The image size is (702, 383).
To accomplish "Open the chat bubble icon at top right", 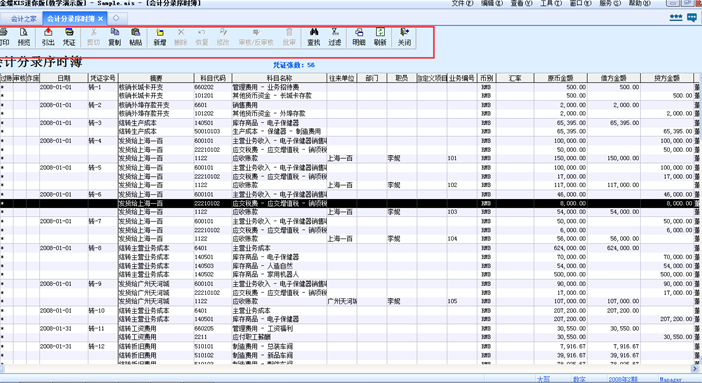I will (x=692, y=17).
